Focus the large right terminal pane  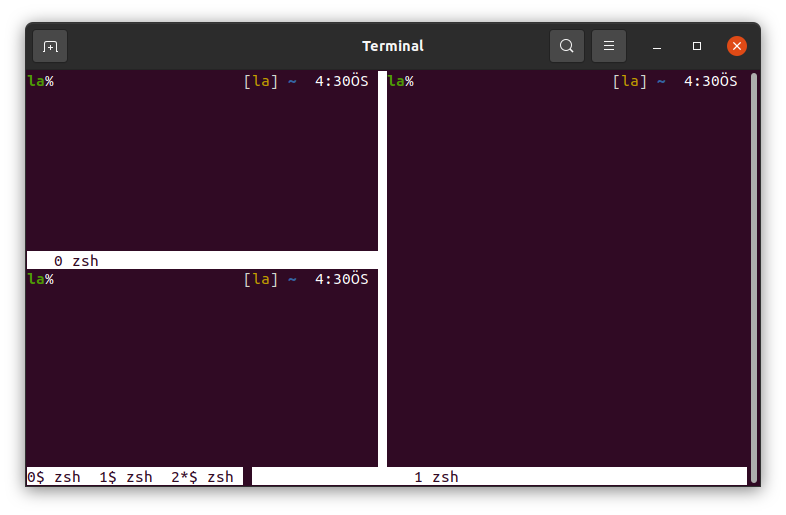(x=567, y=270)
